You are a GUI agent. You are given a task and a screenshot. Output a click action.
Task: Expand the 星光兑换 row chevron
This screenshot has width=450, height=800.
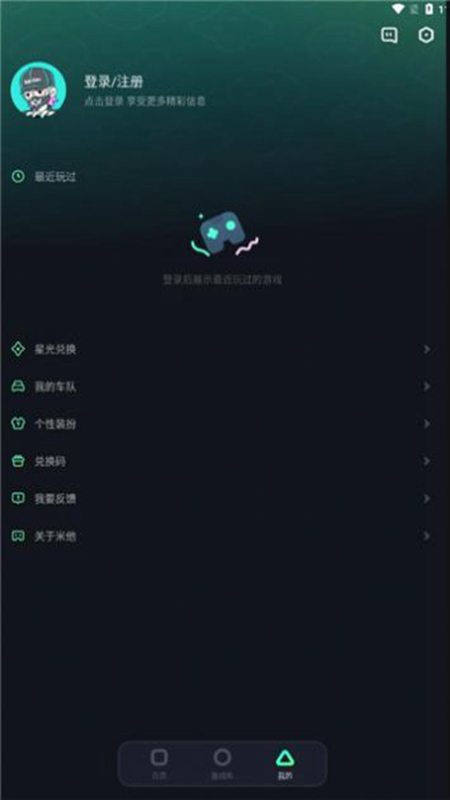tap(427, 349)
